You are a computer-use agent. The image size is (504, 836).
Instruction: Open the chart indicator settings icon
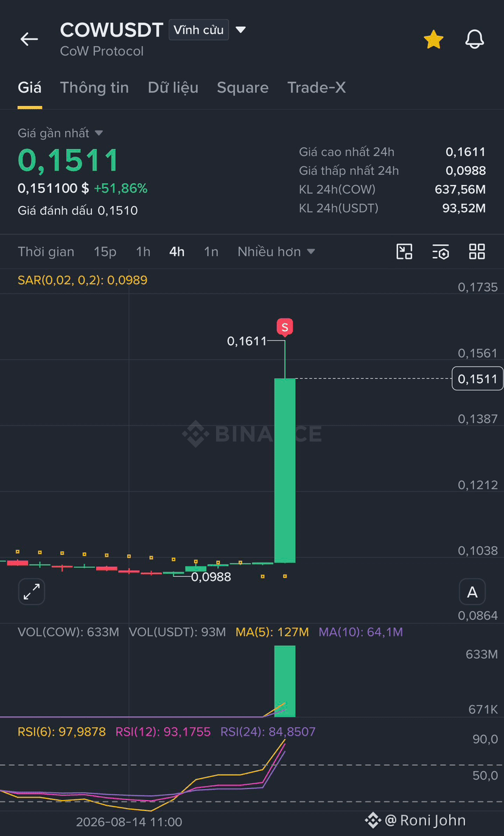pos(441,251)
